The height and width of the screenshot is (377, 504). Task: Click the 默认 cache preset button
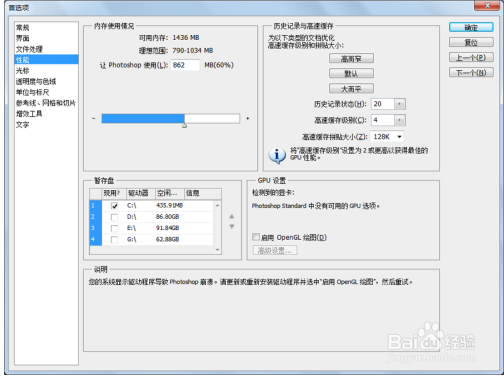351,73
